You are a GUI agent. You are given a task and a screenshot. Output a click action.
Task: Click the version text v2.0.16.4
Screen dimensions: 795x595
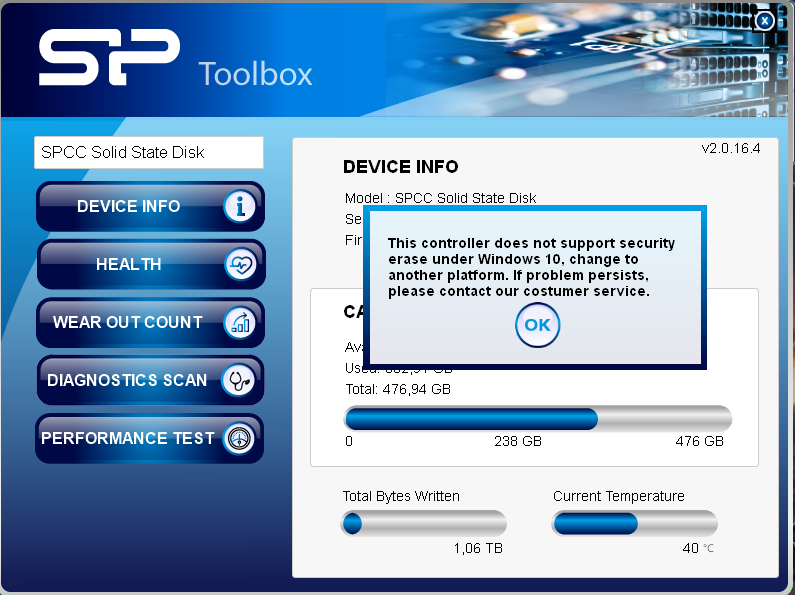[x=731, y=148]
